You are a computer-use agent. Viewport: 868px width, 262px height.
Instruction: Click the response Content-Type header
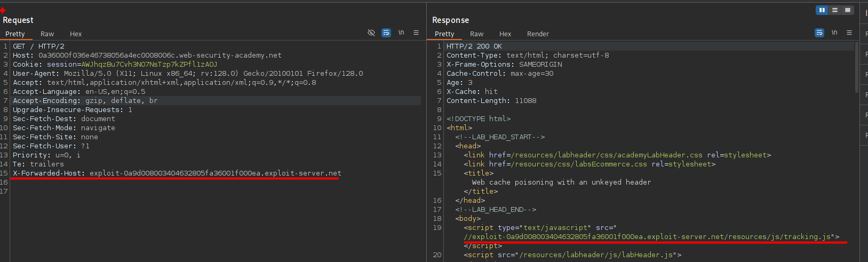[x=528, y=55]
